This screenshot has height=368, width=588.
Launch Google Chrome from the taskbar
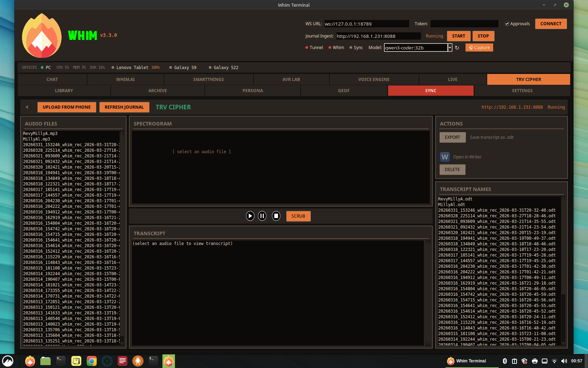(x=91, y=361)
